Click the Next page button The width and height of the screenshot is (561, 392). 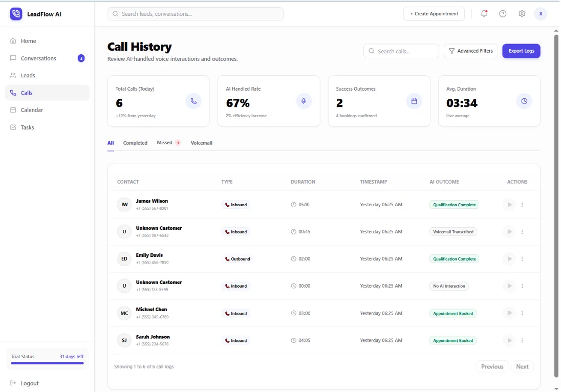coord(522,366)
